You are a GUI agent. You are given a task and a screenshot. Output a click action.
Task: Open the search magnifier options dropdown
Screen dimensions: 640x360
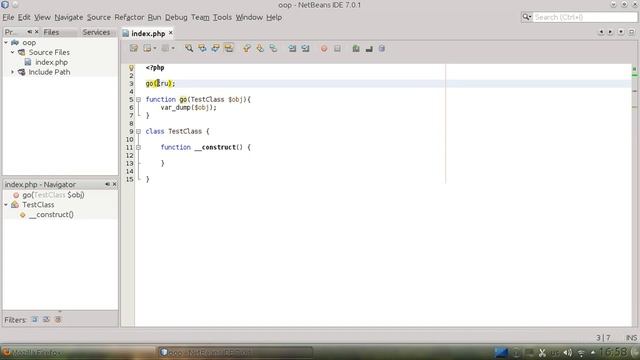[x=527, y=17]
